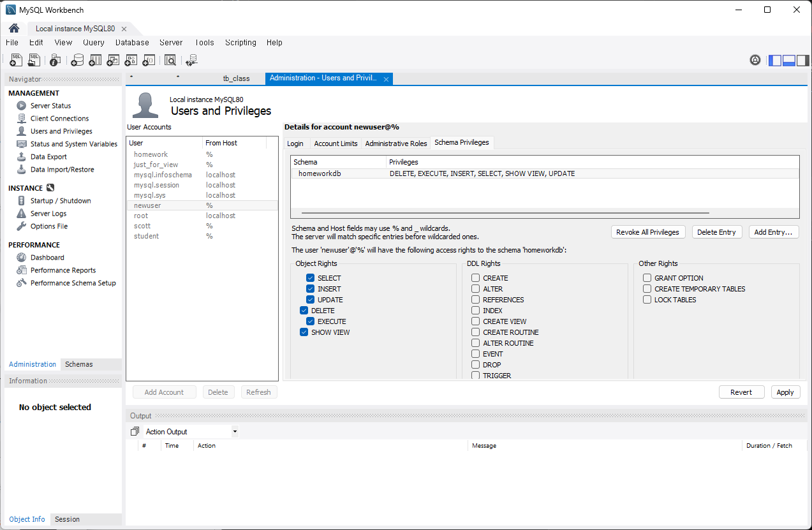Click the Options File wrench icon
This screenshot has width=812, height=530.
(x=22, y=226)
